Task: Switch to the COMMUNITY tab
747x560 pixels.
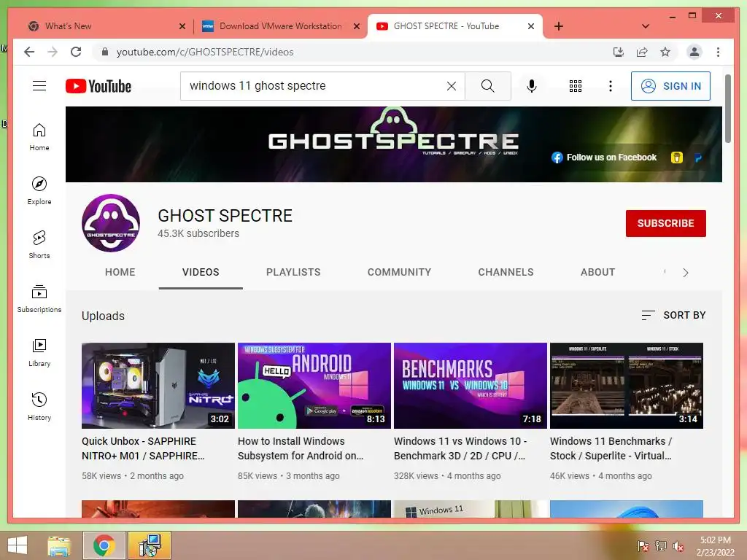Action: click(399, 273)
